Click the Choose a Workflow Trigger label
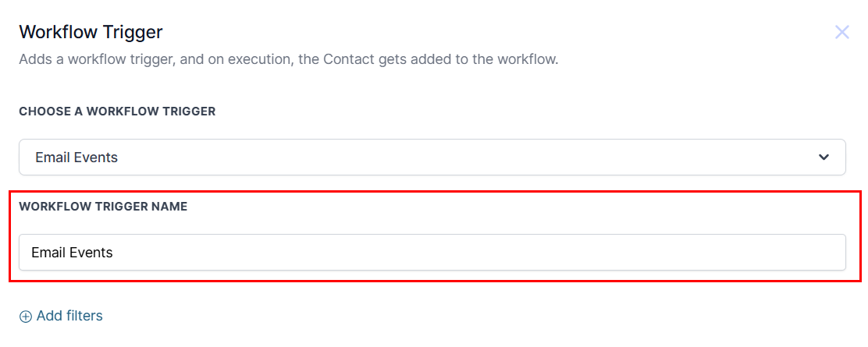This screenshot has width=868, height=347. click(x=117, y=112)
